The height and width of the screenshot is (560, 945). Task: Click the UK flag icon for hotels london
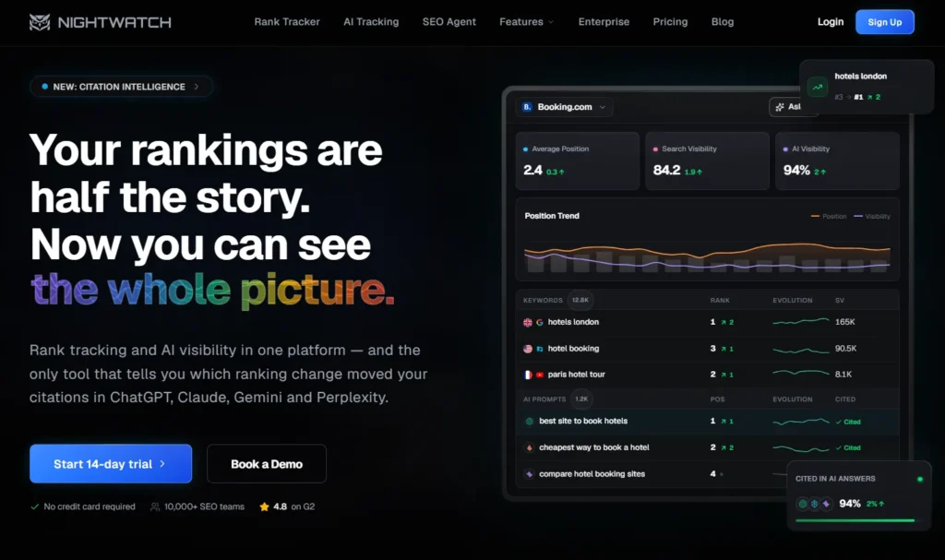pos(528,323)
